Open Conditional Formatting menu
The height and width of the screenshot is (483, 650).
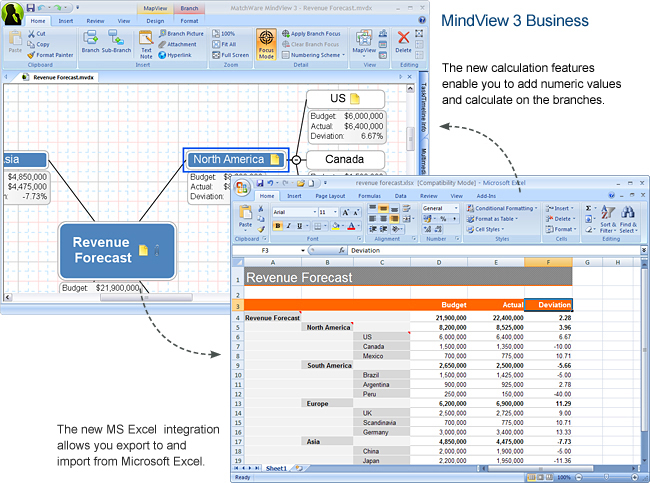(x=502, y=208)
